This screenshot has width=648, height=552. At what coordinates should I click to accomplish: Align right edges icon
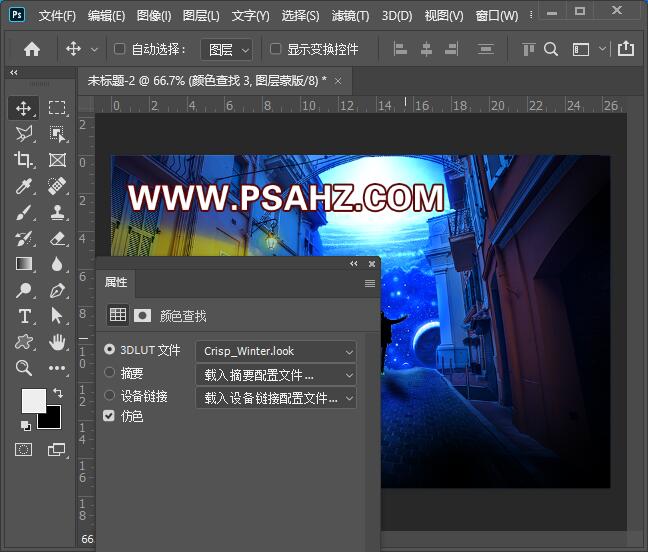pos(452,50)
